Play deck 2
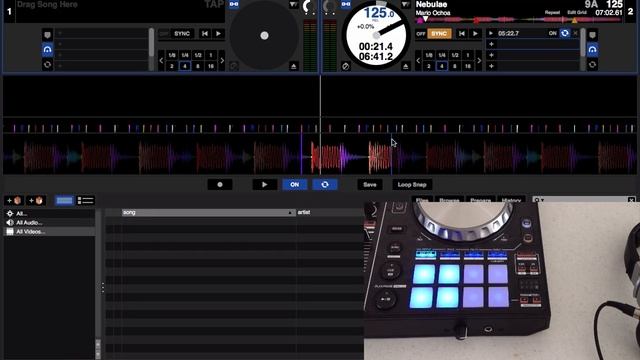 click(475, 33)
